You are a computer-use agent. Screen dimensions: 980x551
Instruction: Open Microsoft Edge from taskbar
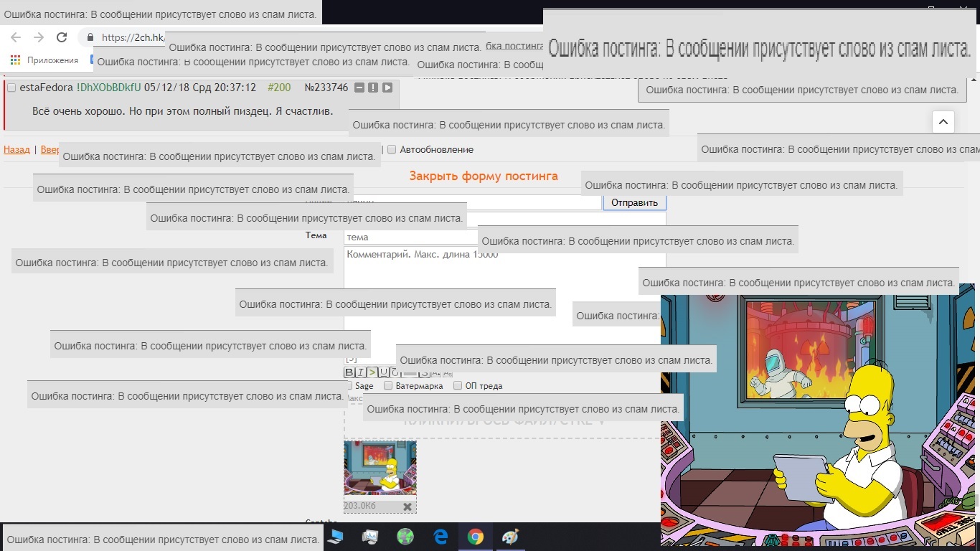(x=440, y=537)
